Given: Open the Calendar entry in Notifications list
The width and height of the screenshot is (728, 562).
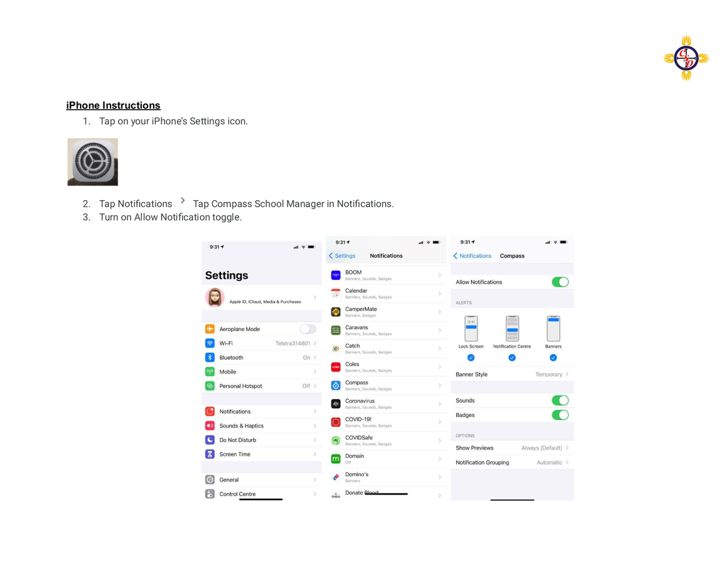Looking at the screenshot, I should (386, 293).
